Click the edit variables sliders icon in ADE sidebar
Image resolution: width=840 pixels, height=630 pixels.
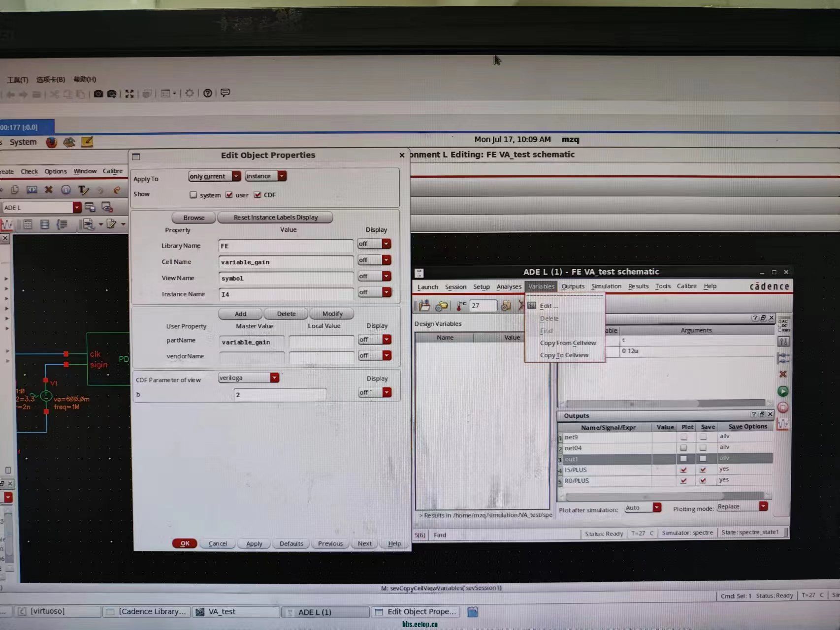point(783,341)
